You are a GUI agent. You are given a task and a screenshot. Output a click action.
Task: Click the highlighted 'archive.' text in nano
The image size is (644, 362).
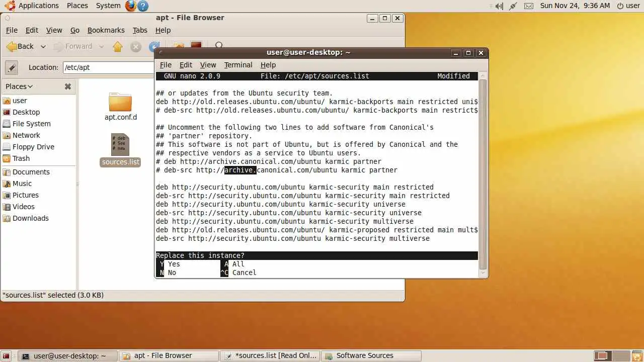pyautogui.click(x=240, y=170)
